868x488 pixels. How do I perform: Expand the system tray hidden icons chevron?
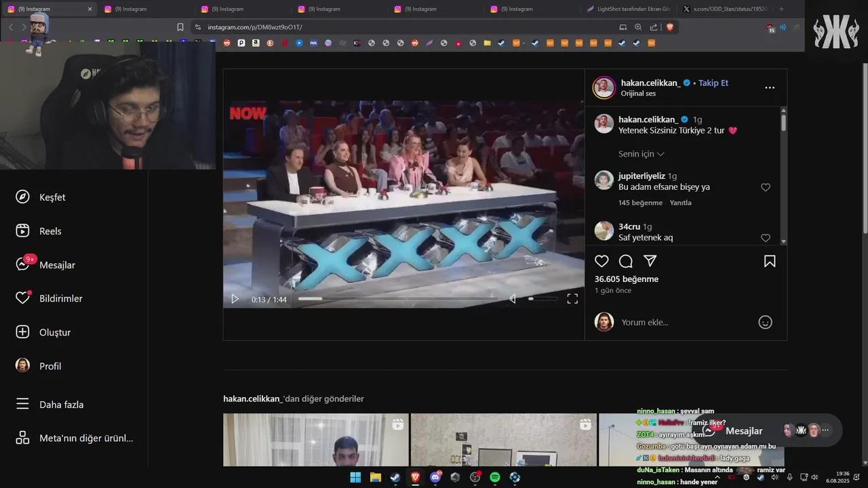tap(718, 477)
